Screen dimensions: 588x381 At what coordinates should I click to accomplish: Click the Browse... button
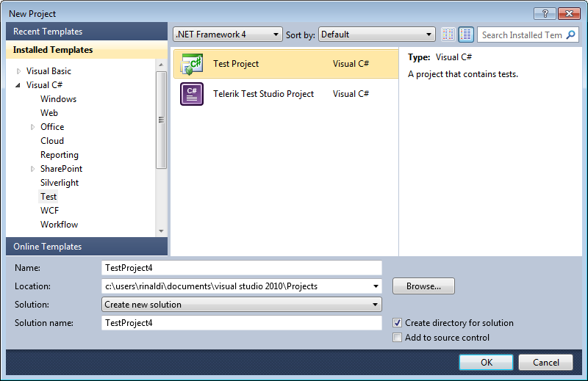(424, 286)
